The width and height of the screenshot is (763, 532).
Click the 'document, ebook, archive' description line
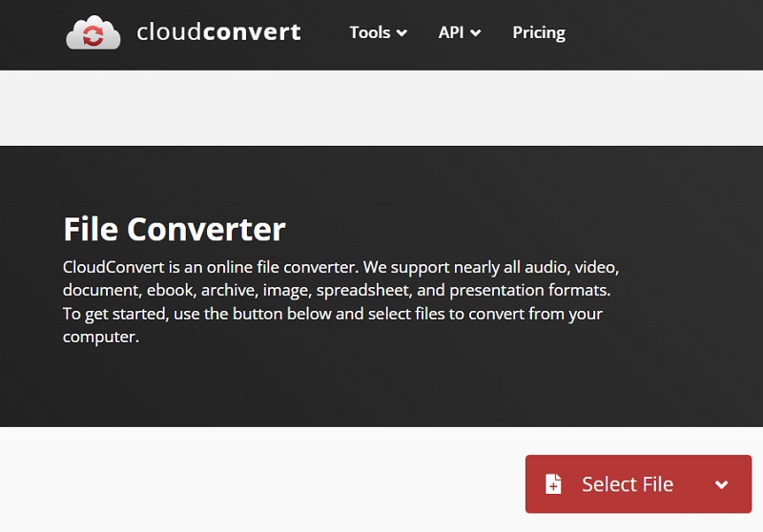point(337,291)
